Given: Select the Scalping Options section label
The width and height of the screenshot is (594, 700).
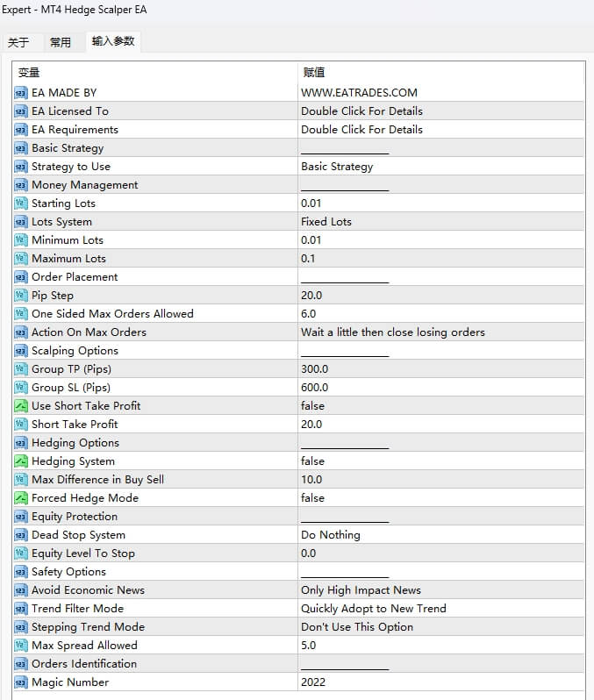Looking at the screenshot, I should point(75,351).
